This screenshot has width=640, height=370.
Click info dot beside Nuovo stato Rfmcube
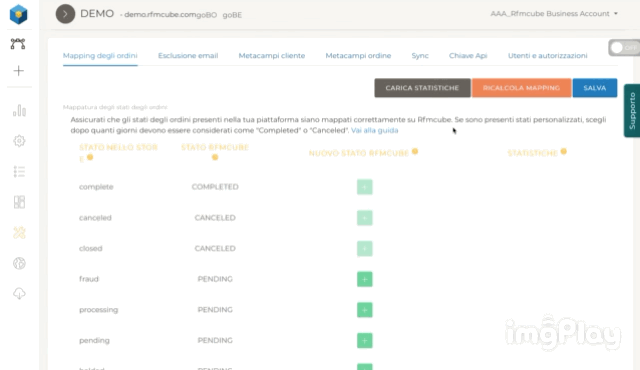click(x=415, y=152)
